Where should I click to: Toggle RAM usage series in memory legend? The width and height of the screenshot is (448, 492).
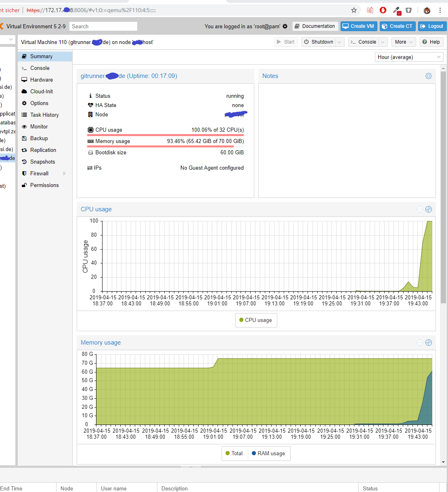pos(268,453)
